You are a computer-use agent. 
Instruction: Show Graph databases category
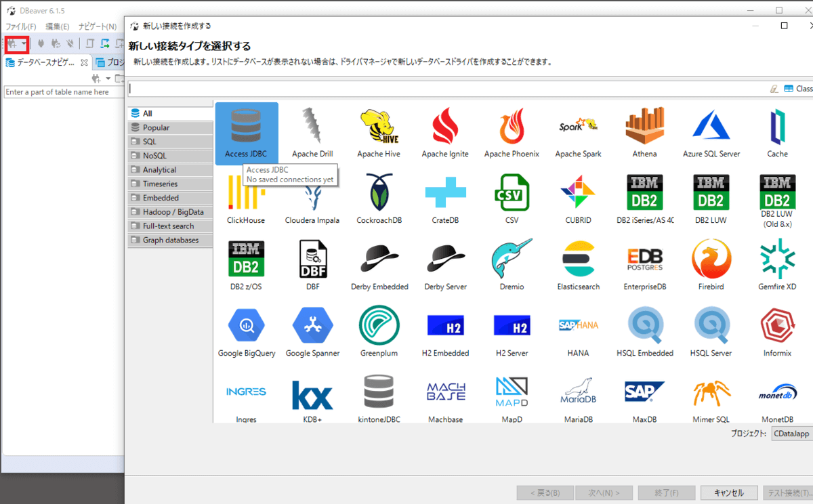(x=170, y=240)
